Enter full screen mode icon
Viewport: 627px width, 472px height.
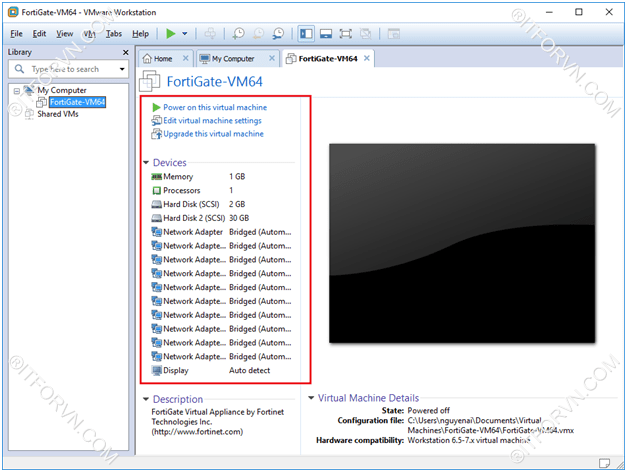point(345,34)
